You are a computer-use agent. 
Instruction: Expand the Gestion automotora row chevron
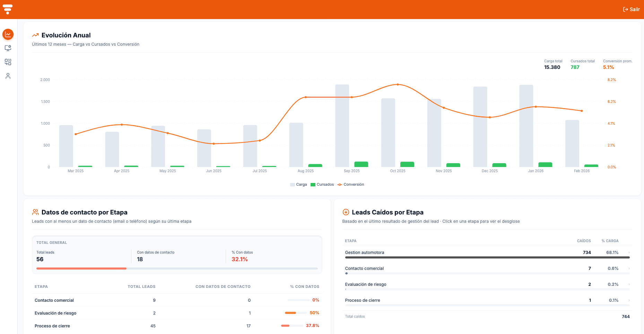(629, 253)
